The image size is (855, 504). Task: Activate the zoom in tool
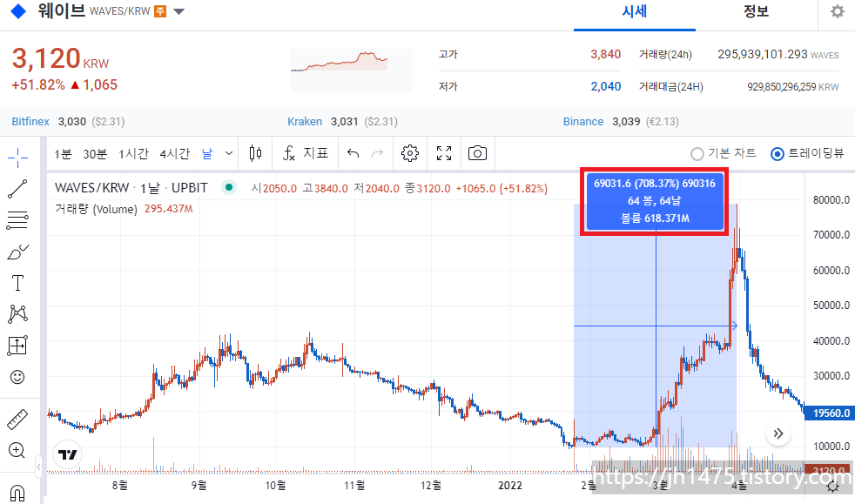click(x=17, y=451)
